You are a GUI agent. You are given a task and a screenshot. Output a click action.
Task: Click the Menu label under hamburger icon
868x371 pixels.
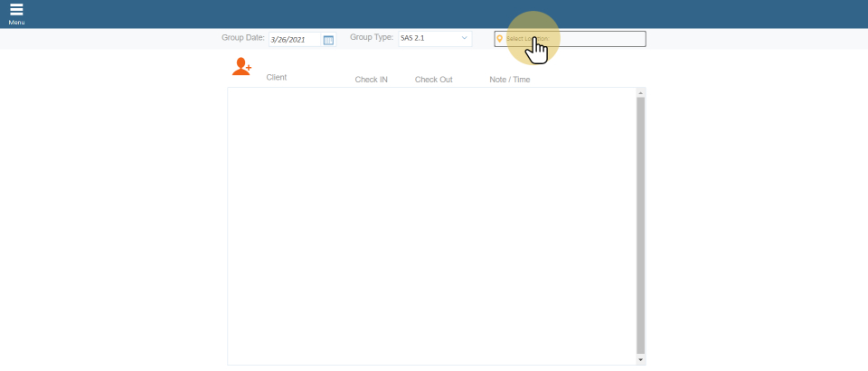click(16, 23)
